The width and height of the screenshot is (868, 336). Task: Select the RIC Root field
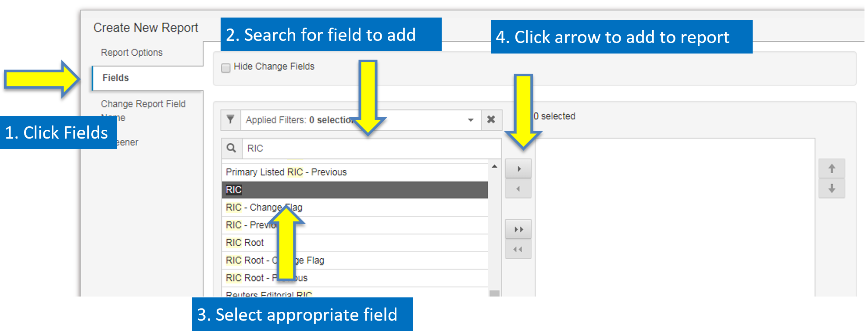[x=355, y=243]
